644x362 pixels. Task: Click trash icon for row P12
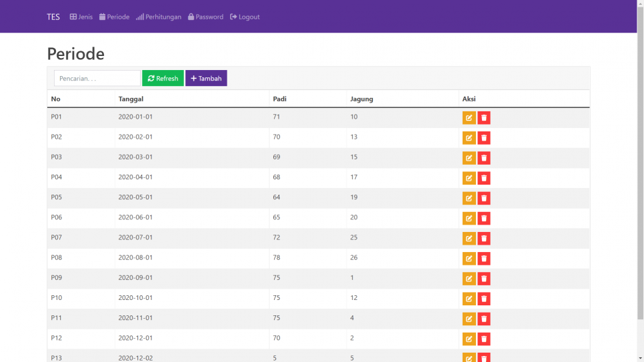pyautogui.click(x=484, y=339)
